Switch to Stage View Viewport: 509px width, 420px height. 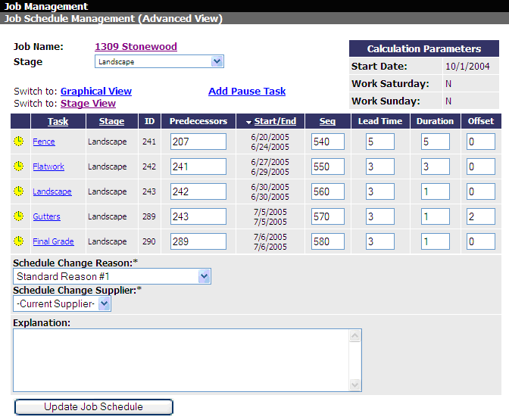pyautogui.click(x=88, y=104)
